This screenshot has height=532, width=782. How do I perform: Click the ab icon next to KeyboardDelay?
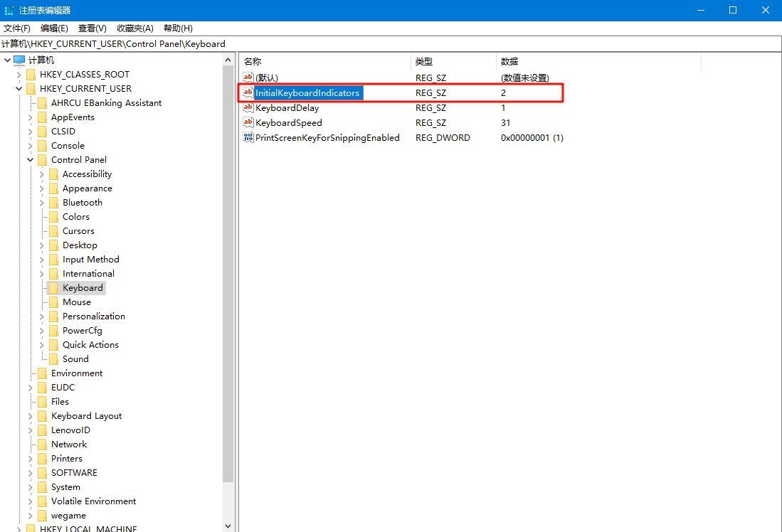point(248,107)
